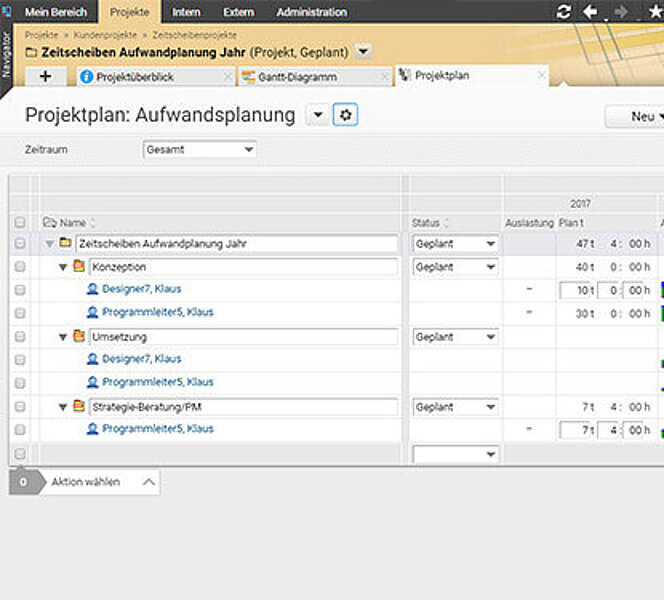664x600 pixels.
Task: Go forward with the right arrow icon
Action: coord(621,11)
